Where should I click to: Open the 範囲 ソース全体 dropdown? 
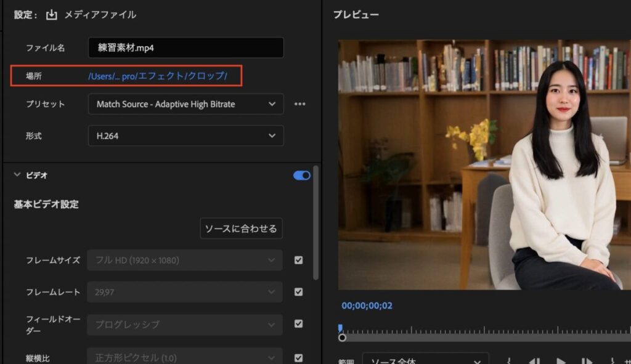[425, 360]
